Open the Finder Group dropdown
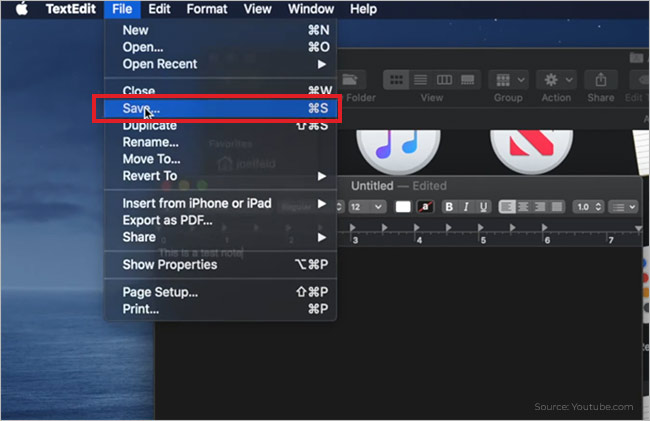The height and width of the screenshot is (421, 650). coord(509,80)
